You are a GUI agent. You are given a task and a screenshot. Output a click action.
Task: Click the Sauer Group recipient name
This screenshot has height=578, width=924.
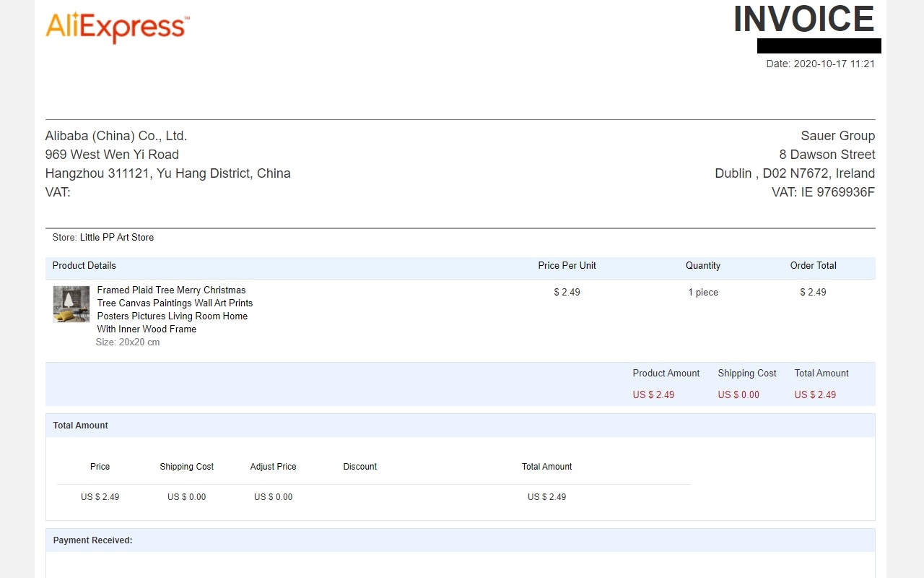pos(837,135)
